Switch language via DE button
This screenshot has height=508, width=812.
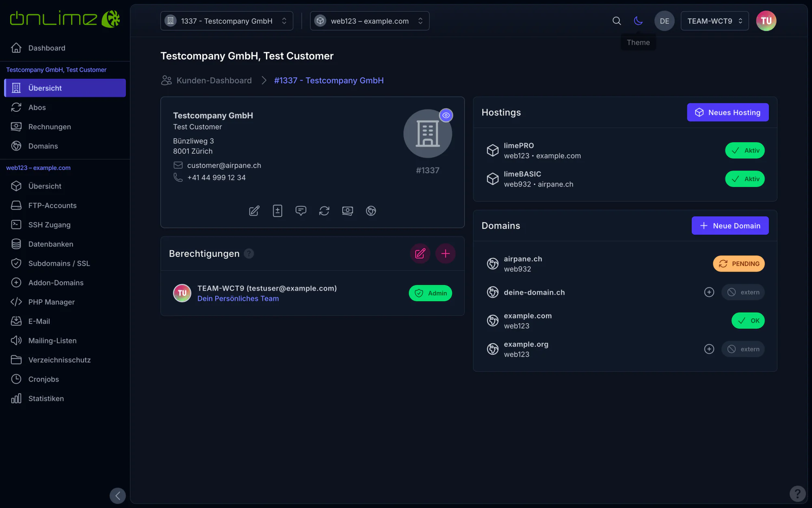point(664,21)
